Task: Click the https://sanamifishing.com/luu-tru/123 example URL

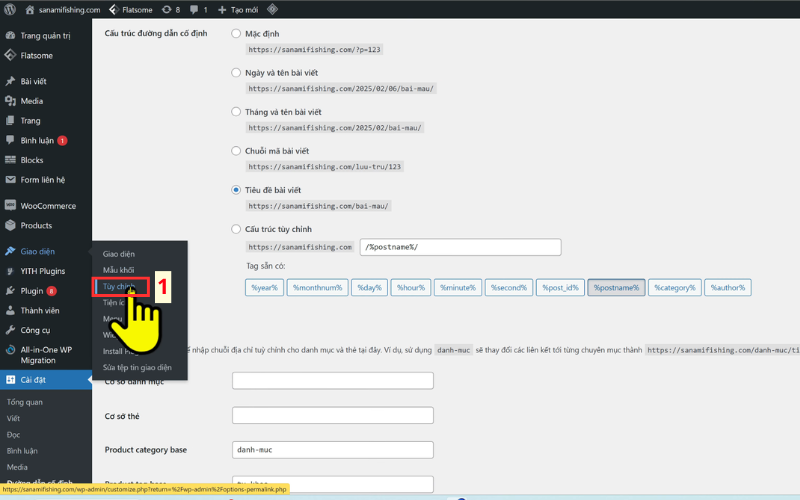Action: (324, 167)
